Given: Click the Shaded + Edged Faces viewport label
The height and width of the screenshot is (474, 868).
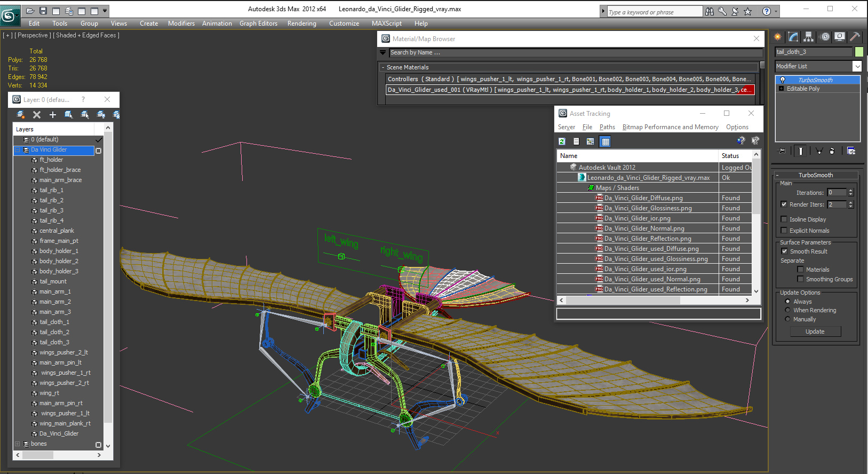Looking at the screenshot, I should point(86,35).
